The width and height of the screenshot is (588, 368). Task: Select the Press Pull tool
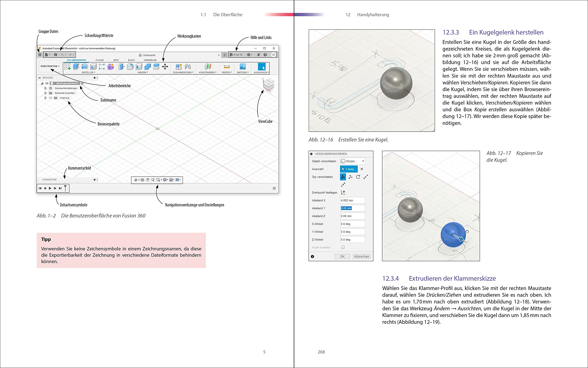(122, 66)
